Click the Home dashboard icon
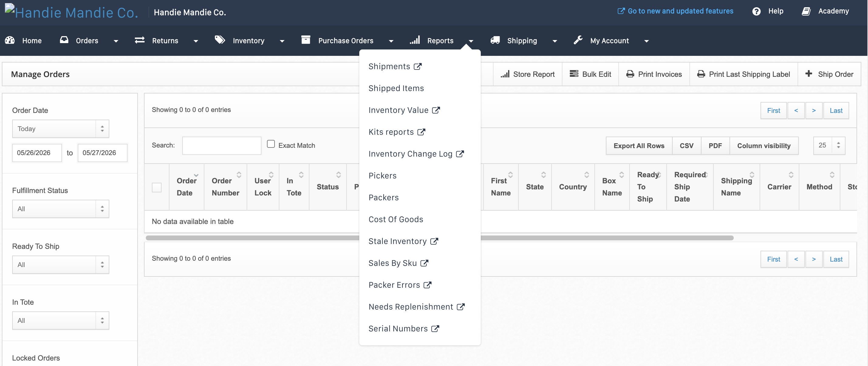 pyautogui.click(x=10, y=40)
